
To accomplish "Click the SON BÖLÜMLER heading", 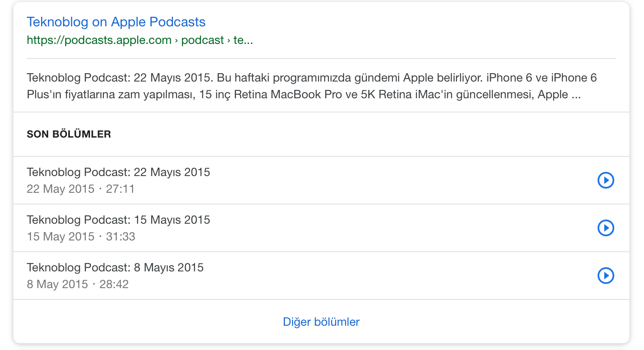I will coord(69,134).
